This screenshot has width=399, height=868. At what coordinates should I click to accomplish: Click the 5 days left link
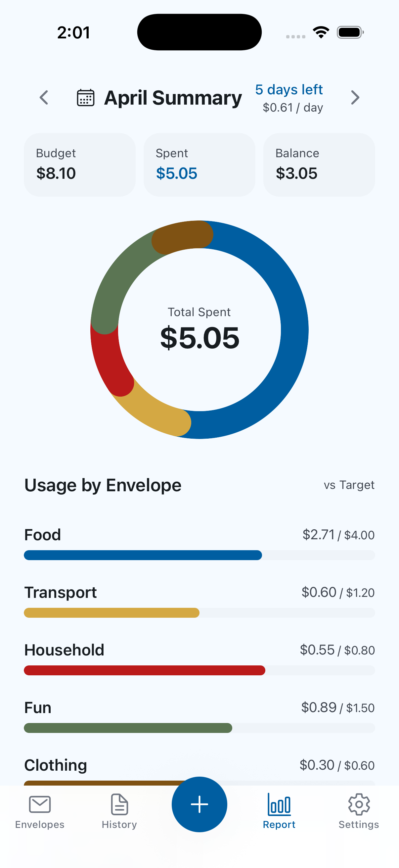289,90
